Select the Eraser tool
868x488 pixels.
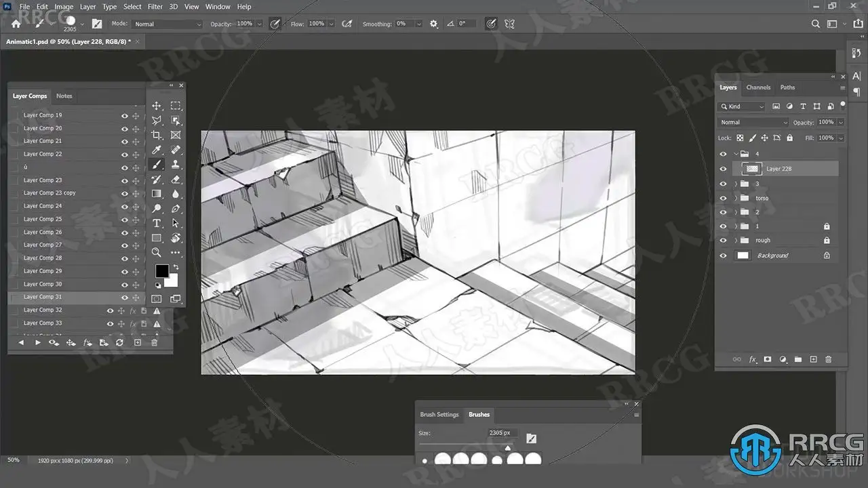pyautogui.click(x=176, y=180)
